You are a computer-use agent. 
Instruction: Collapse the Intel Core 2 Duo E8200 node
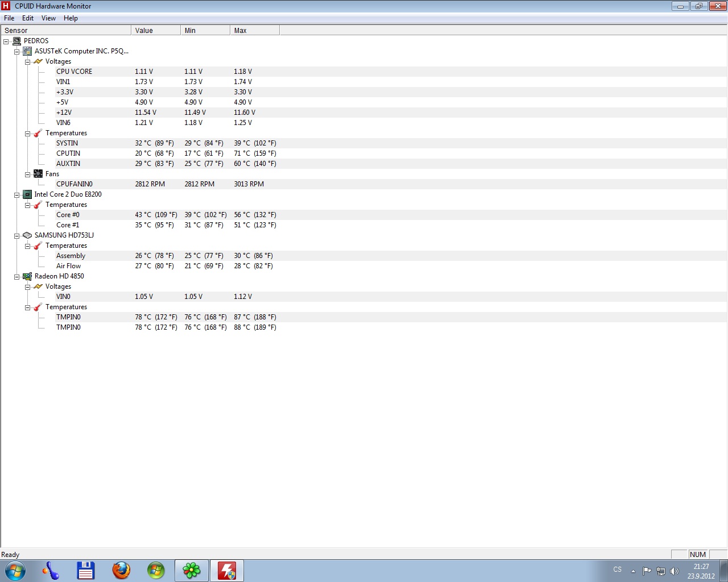(x=17, y=195)
